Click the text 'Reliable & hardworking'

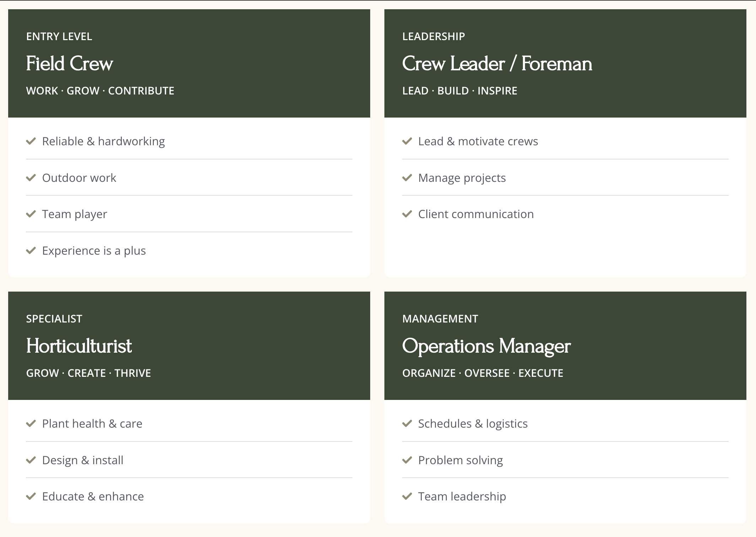coord(103,141)
